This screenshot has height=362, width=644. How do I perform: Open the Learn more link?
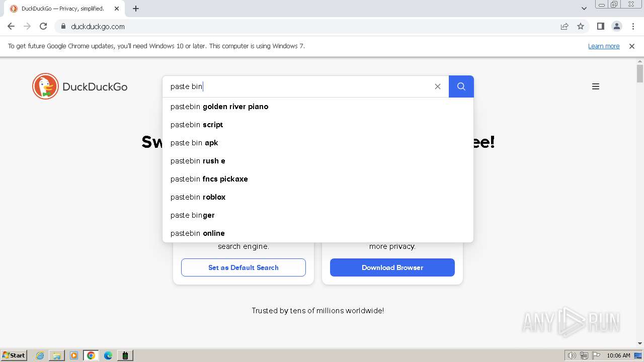pos(604,46)
